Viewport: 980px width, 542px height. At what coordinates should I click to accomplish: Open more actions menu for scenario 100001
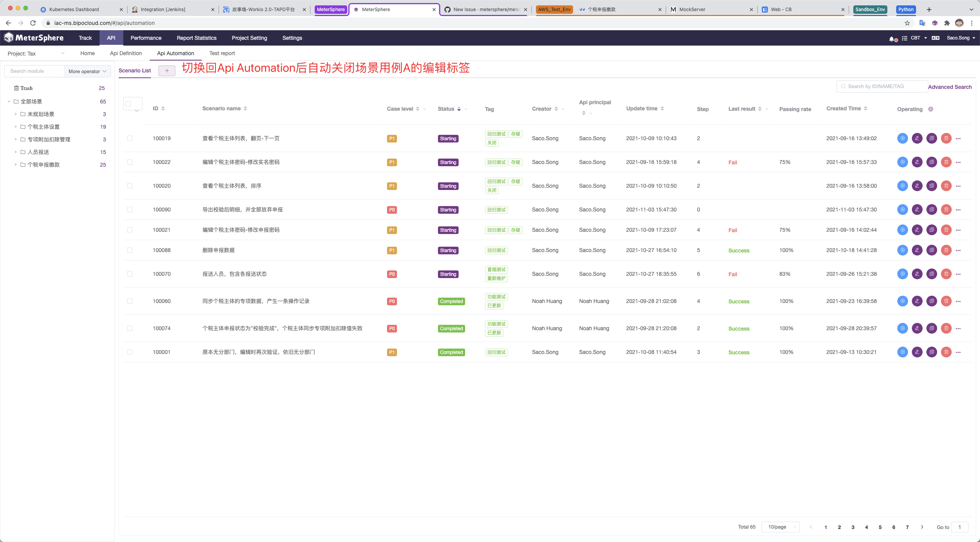pos(958,352)
